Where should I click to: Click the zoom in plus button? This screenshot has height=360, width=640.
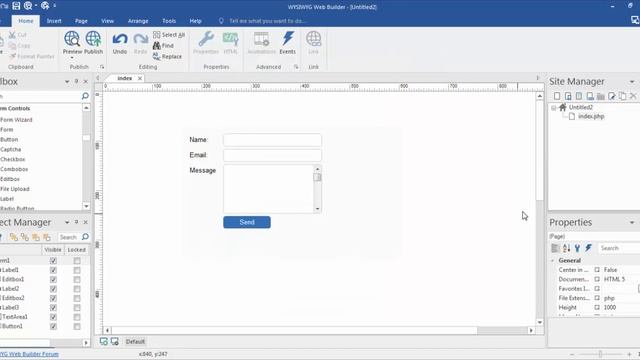pyautogui.click(x=629, y=354)
